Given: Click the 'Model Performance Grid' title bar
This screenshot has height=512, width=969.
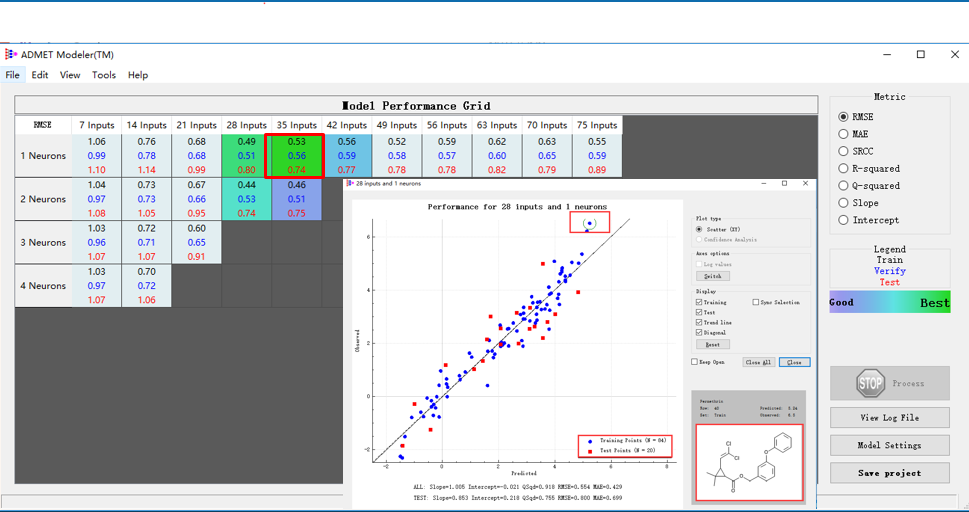Looking at the screenshot, I should coord(416,105).
